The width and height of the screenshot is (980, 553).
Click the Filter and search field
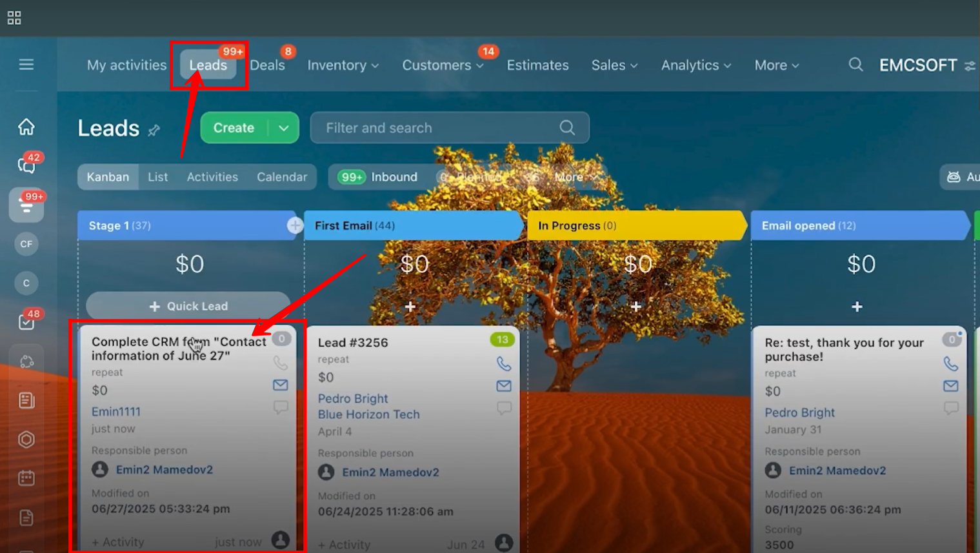tap(450, 128)
